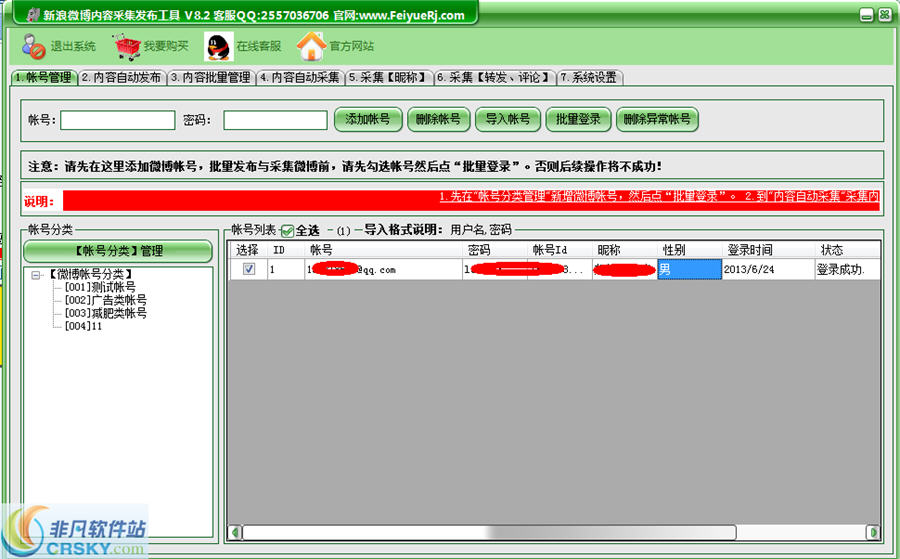Open the 3.内容批量管理 tab

point(211,77)
